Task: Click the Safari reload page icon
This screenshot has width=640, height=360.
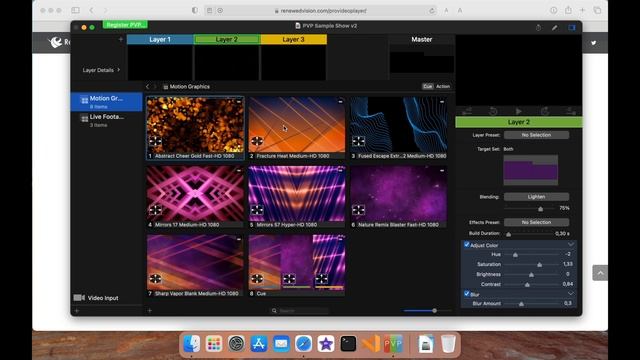Action: coord(432,11)
